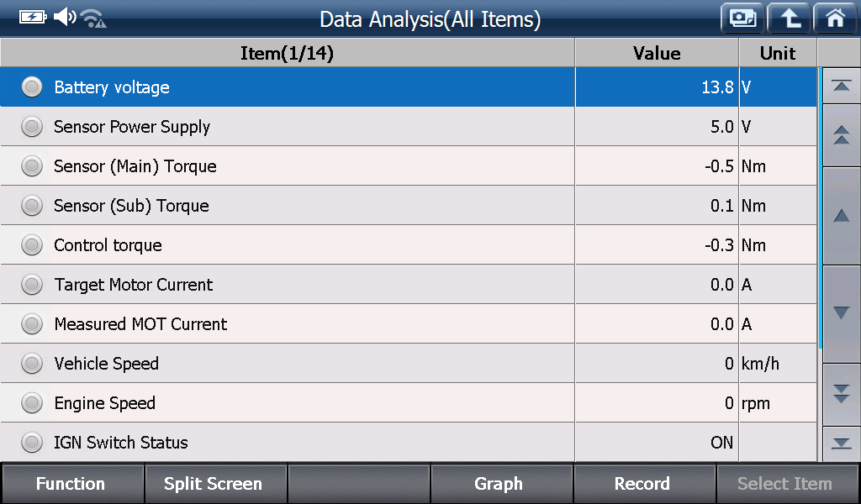Select the Battery voltage radio button

pyautogui.click(x=32, y=87)
